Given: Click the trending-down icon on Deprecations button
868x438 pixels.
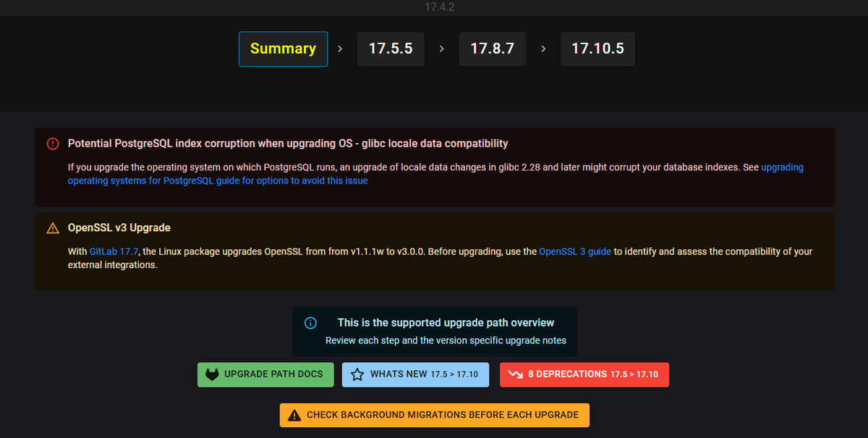Looking at the screenshot, I should click(515, 374).
